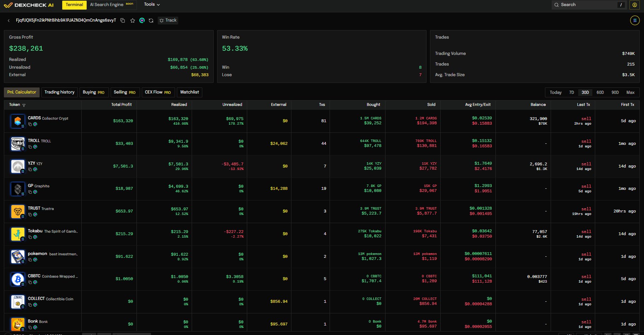This screenshot has height=335, width=644.
Task: Open the CEX Flow PRO tab
Action: [x=158, y=92]
